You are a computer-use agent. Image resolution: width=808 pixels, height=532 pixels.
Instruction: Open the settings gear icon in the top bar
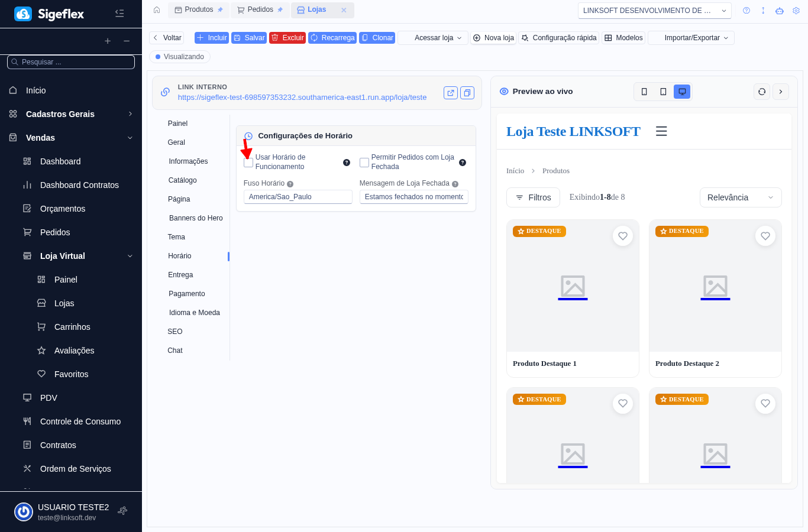796,11
